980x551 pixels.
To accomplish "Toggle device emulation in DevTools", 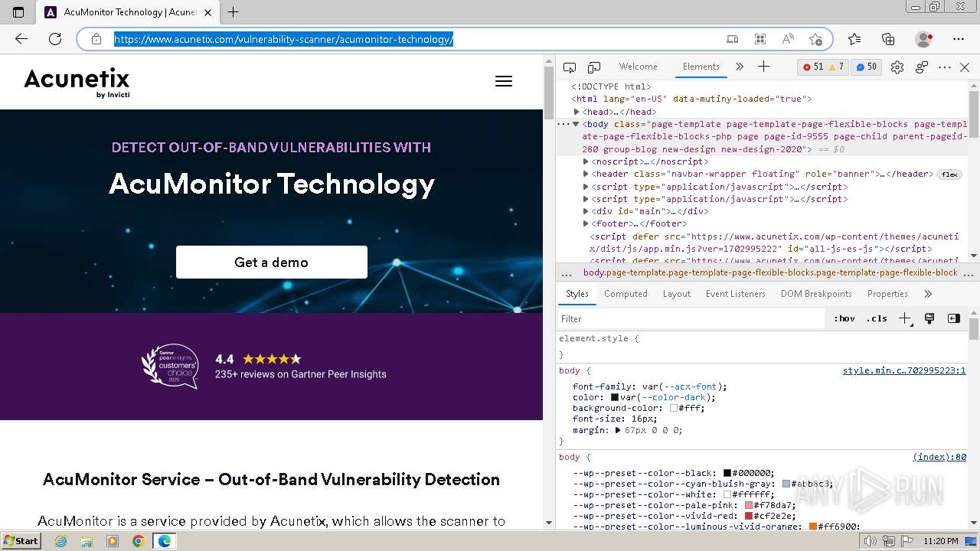I will click(594, 67).
